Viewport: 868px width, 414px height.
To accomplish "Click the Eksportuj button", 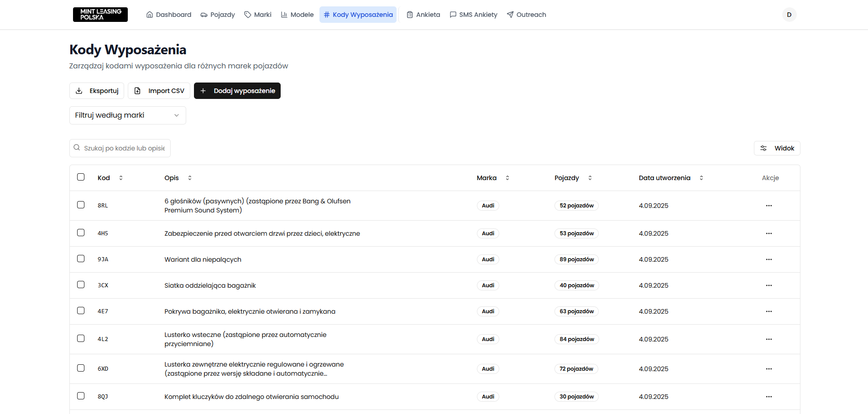I will point(97,91).
